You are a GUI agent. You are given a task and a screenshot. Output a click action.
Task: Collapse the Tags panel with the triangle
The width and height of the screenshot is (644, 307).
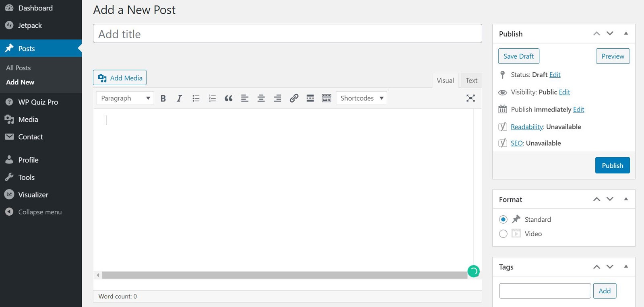(x=626, y=267)
